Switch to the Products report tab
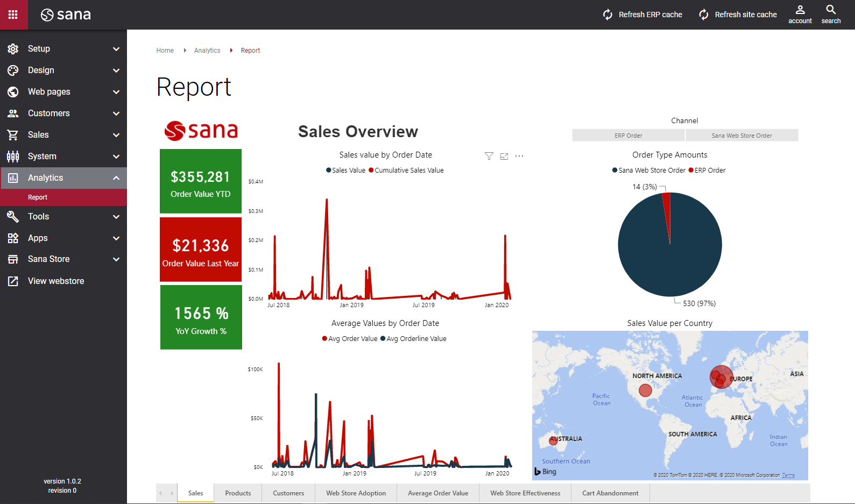The width and height of the screenshot is (855, 504). pyautogui.click(x=238, y=493)
